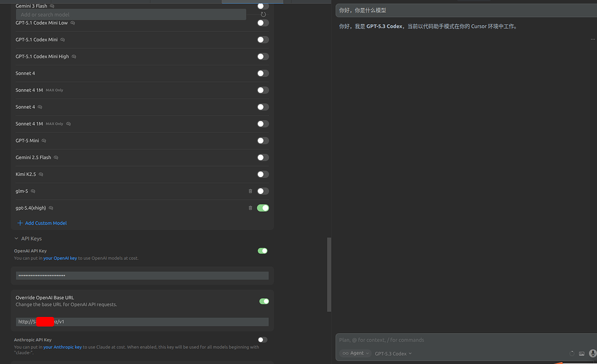Open the GPT-5.3 Codex model selector
This screenshot has height=364, width=597.
(394, 354)
